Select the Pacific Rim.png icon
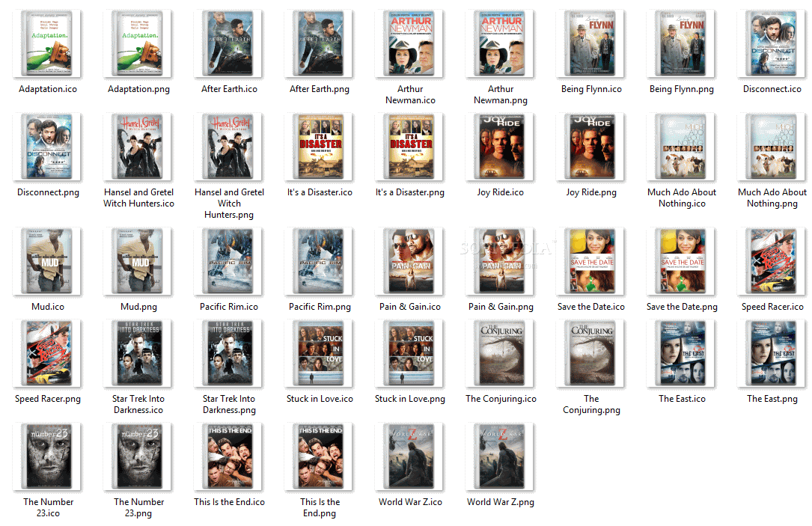Screen dimensions: 812x526 point(320,261)
